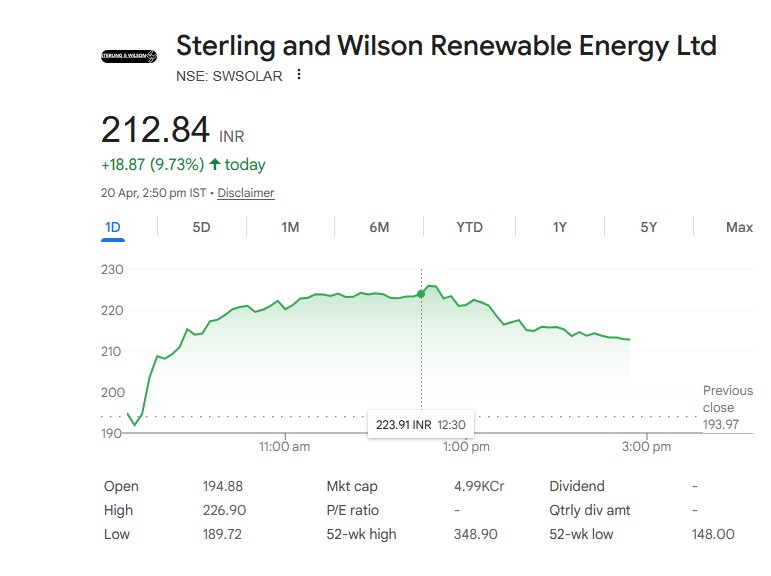Viewport: 771px width, 576px height.
Task: Open the three-dot more options menu
Action: pyautogui.click(x=298, y=75)
